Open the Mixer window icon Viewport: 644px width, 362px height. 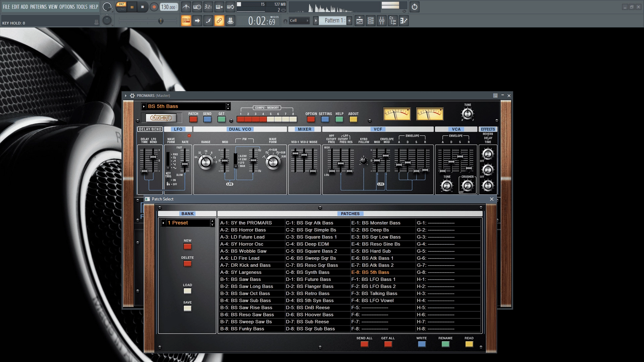382,21
